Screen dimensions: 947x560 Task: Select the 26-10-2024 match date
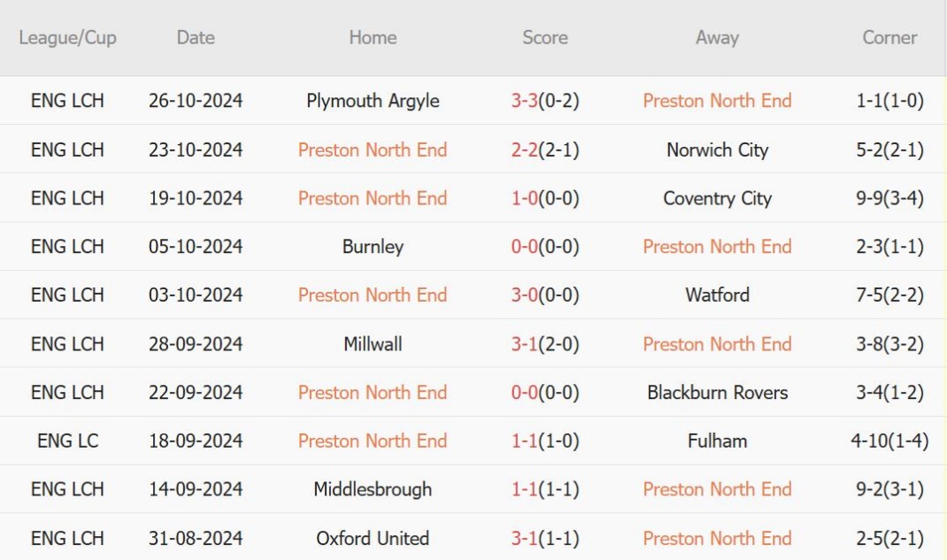(196, 101)
